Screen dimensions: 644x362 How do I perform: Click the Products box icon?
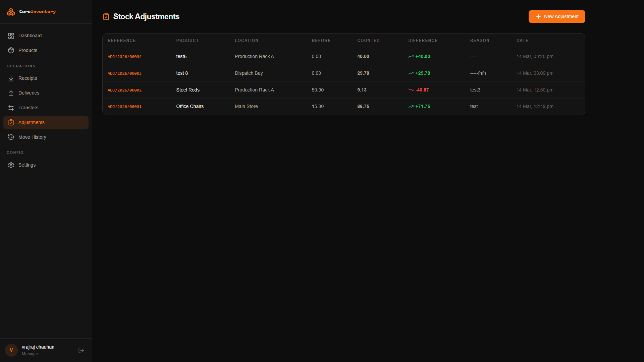[11, 50]
